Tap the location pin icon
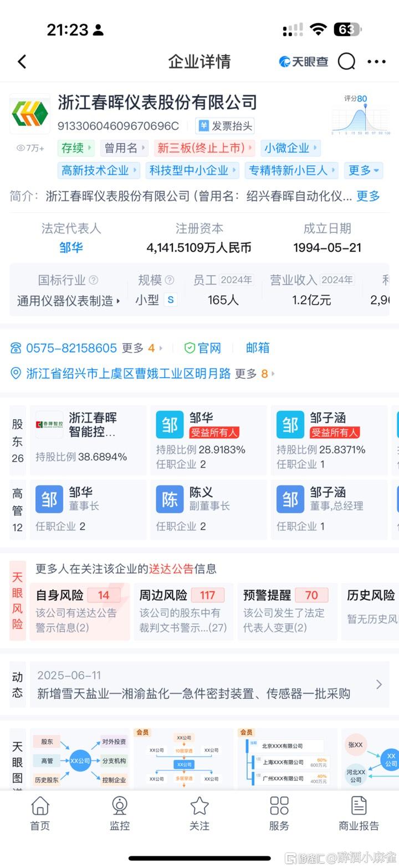Image resolution: width=399 pixels, height=868 pixels. pyautogui.click(x=16, y=373)
